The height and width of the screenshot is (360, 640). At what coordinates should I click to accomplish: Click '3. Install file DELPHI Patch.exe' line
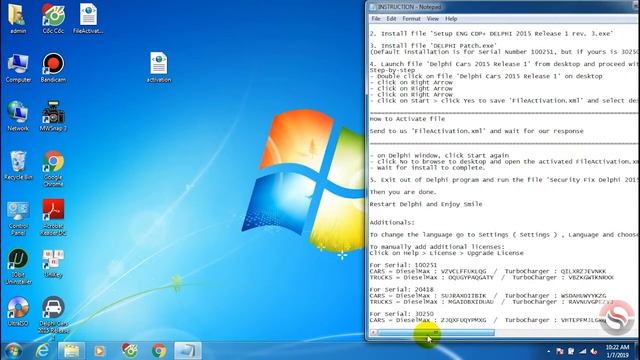coord(433,46)
